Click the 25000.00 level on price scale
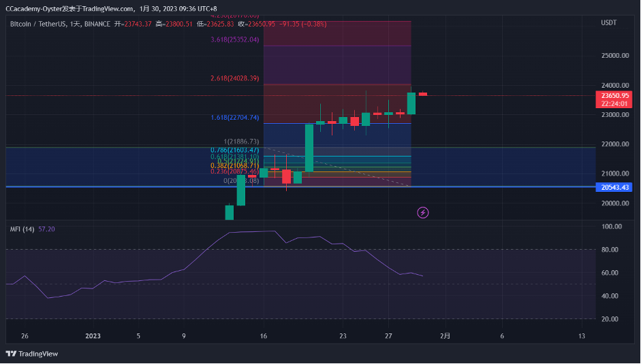The image size is (641, 364). (613, 56)
